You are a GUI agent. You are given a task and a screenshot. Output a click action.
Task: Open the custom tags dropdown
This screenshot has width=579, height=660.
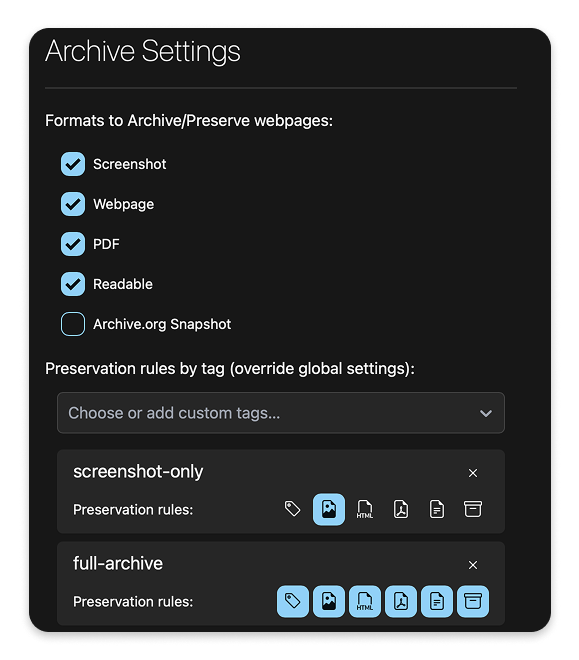pyautogui.click(x=486, y=413)
